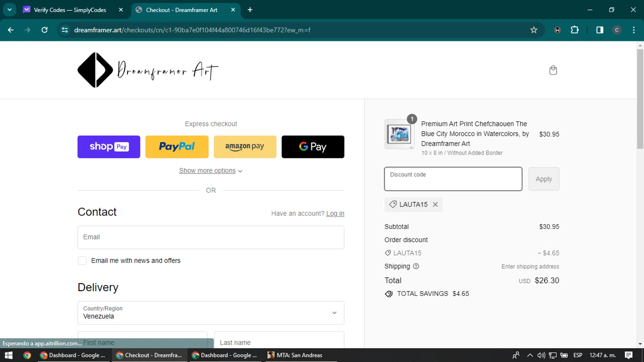Click the Apply discount button
644x362 pixels.
click(544, 179)
